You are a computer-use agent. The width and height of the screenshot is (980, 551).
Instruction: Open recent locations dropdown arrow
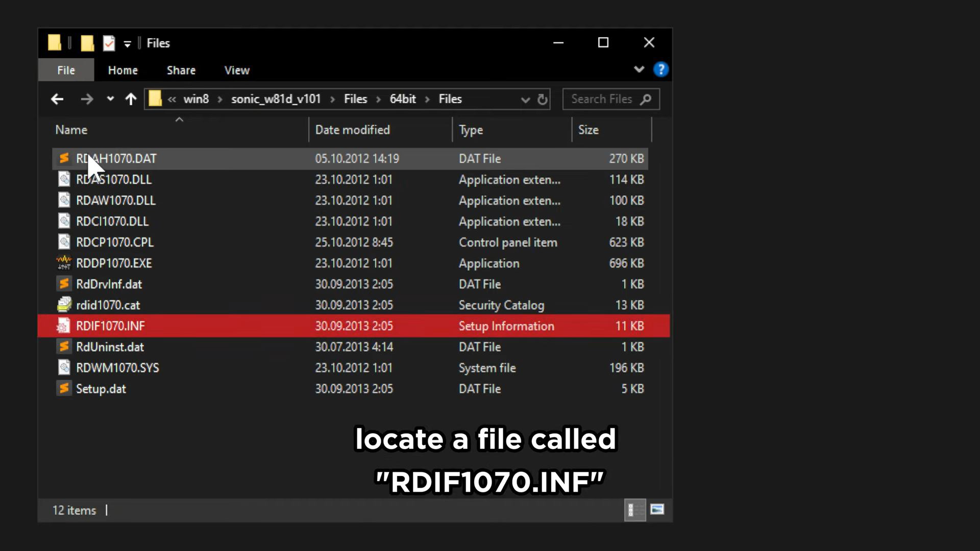pos(110,99)
